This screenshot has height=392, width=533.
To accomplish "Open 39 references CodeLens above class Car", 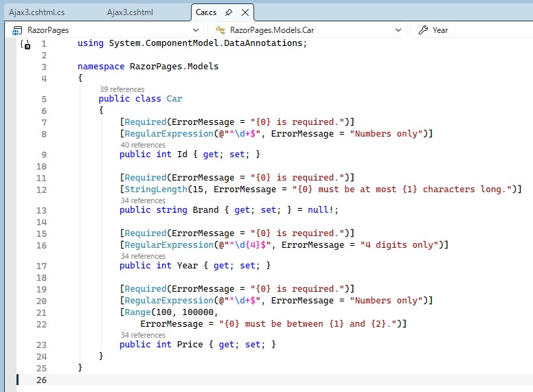I will [x=122, y=89].
